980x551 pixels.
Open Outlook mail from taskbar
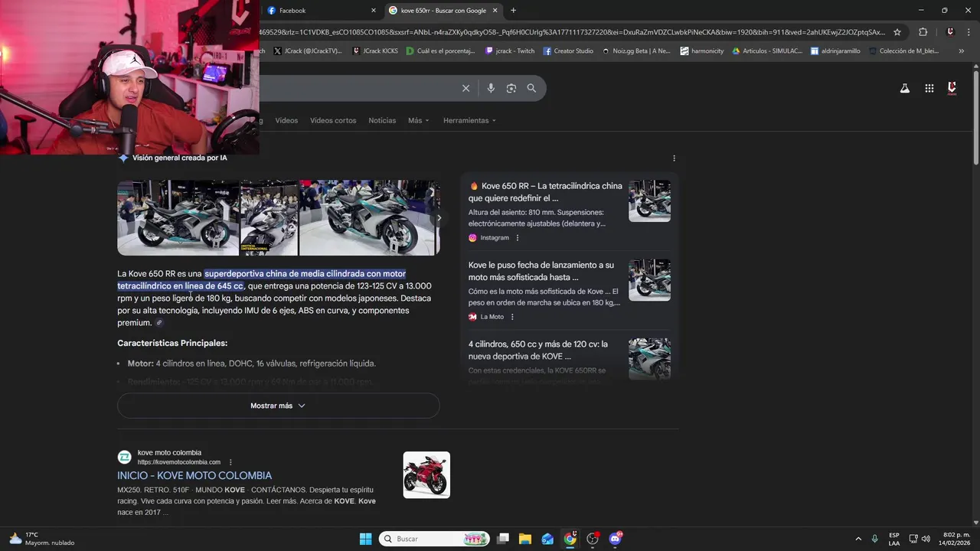coord(547,539)
